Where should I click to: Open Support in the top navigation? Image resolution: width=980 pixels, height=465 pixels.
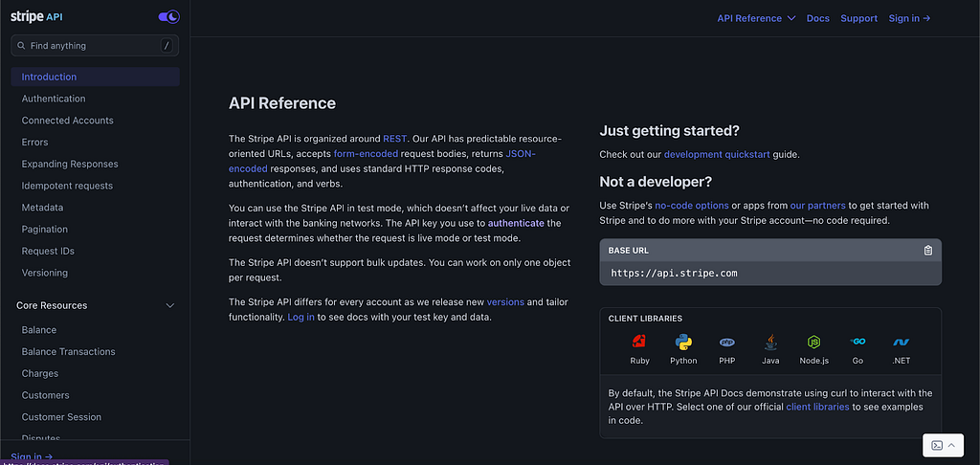(x=858, y=18)
